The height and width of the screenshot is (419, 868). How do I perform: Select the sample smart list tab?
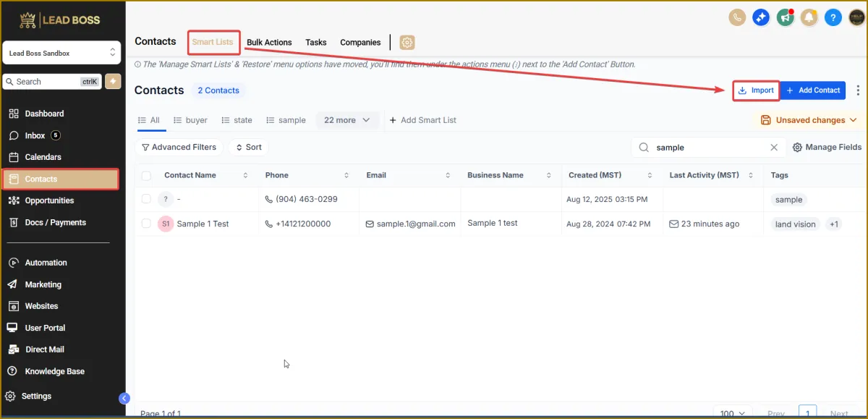coord(286,120)
